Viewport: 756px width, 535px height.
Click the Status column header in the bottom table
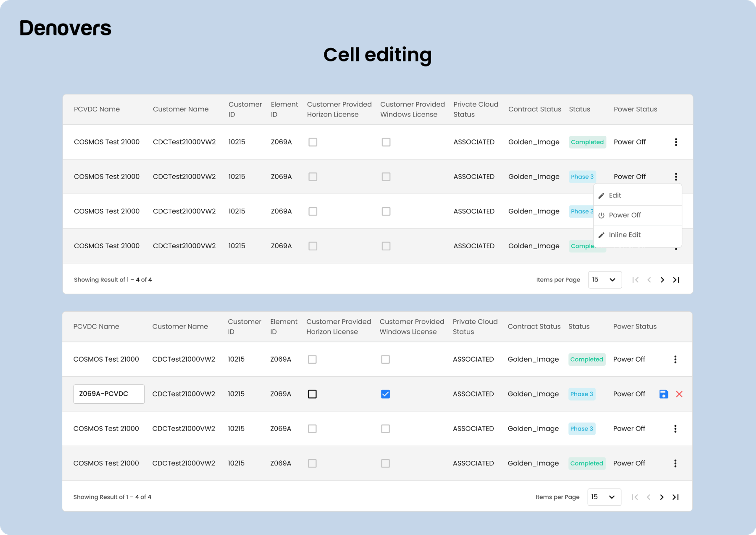[579, 327]
